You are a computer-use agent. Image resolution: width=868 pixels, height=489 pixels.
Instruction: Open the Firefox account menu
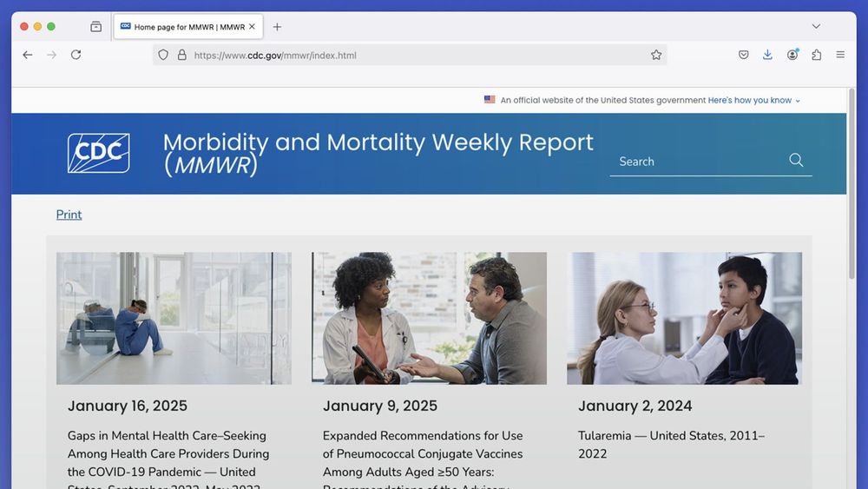pos(792,55)
